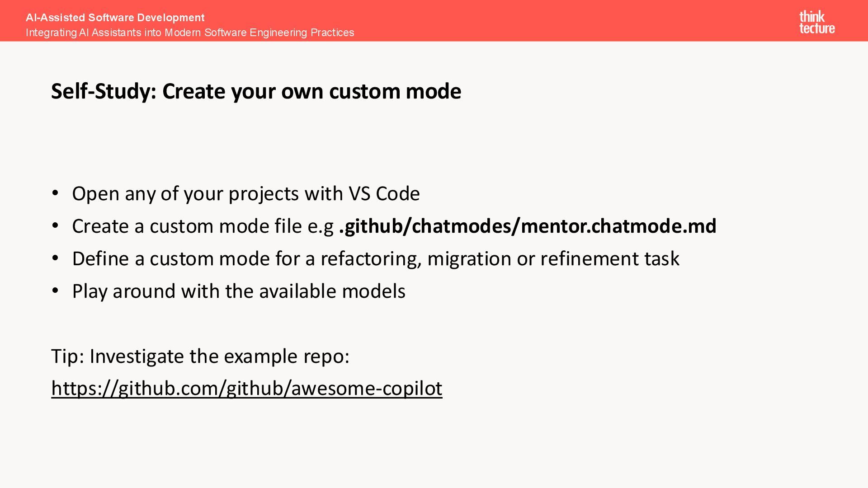Click the header subtitle 'Integrating AI Assistants into Modern Software Engineering Practices'
The height and width of the screenshot is (488, 868).
190,33
